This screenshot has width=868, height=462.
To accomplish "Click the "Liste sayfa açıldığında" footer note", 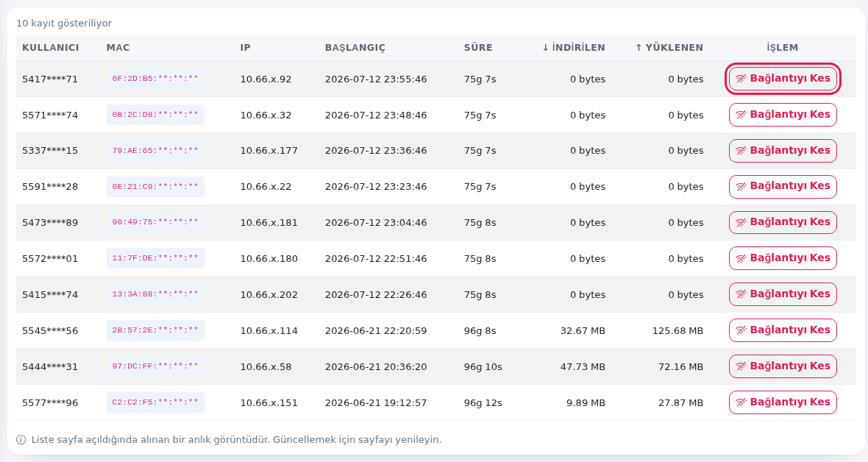I will click(236, 440).
